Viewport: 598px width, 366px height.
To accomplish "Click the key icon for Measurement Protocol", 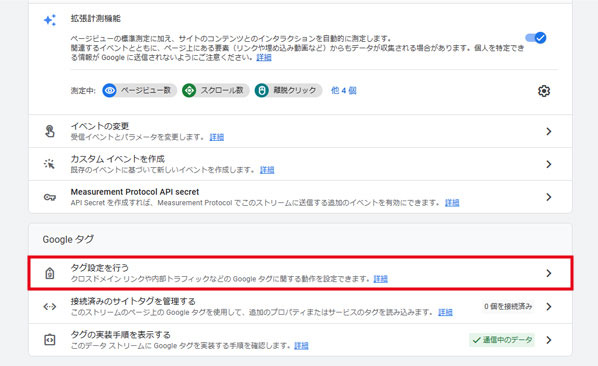I will (x=50, y=197).
